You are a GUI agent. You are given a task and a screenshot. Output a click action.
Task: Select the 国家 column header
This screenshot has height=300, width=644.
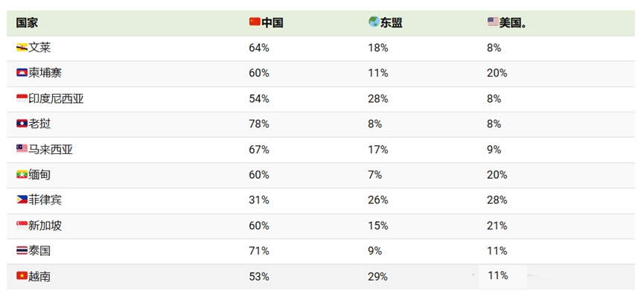(27, 22)
